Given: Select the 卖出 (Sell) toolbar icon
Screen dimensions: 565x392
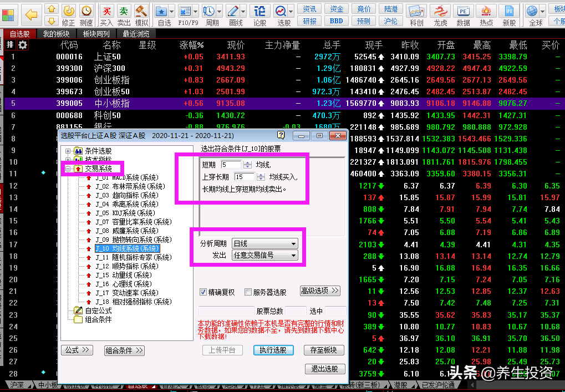Looking at the screenshot, I should (x=124, y=11).
